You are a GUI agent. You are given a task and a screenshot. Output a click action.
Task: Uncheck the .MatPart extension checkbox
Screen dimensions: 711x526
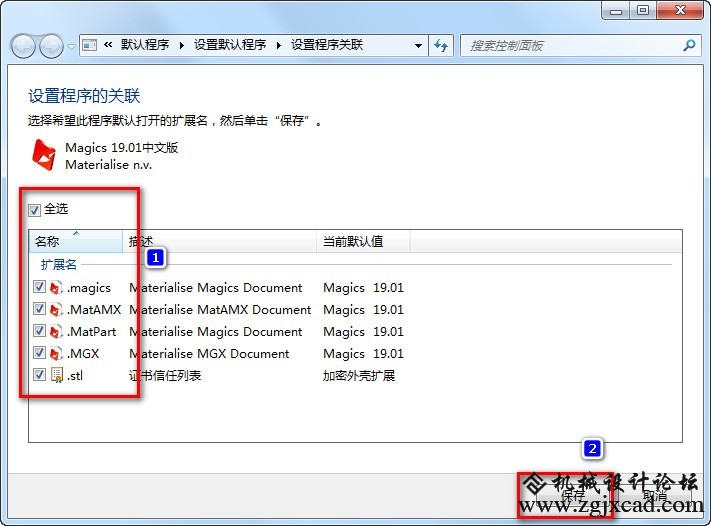click(39, 331)
